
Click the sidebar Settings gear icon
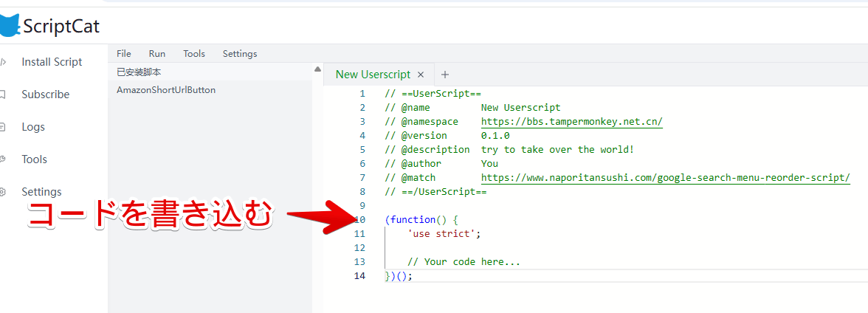(3, 192)
